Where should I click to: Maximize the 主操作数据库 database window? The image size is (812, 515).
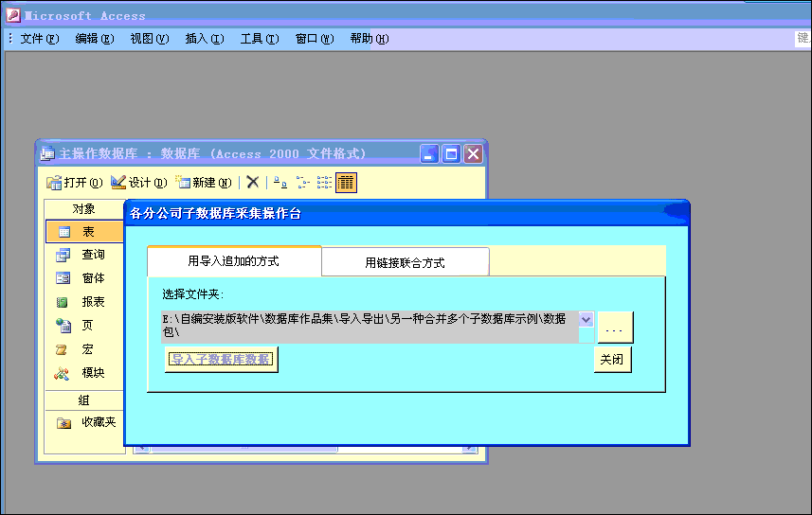[451, 153]
